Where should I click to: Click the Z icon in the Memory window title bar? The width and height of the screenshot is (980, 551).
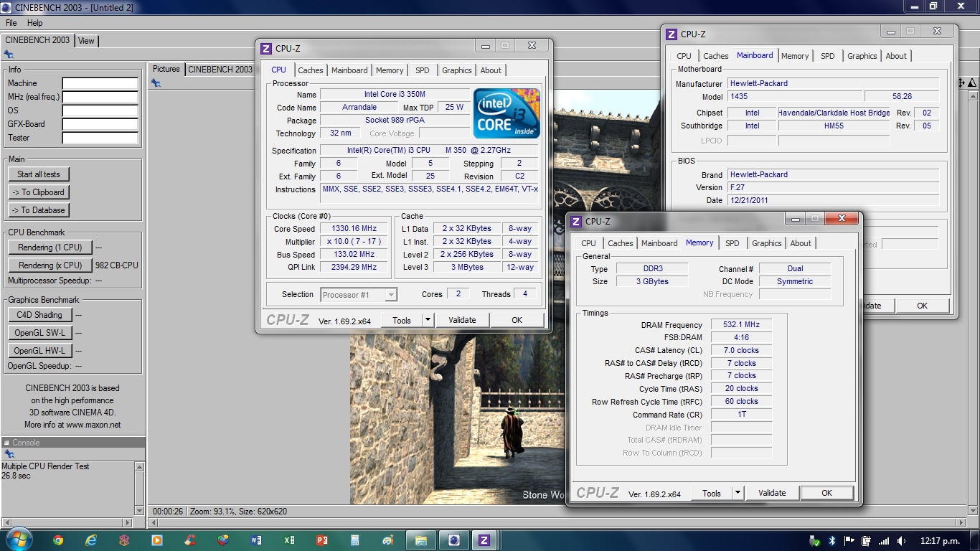[x=576, y=222]
